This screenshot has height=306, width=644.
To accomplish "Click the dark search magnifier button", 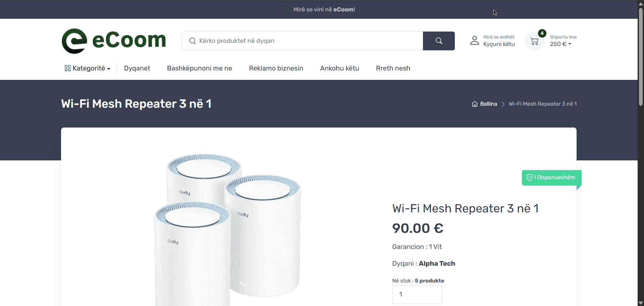I will (439, 41).
